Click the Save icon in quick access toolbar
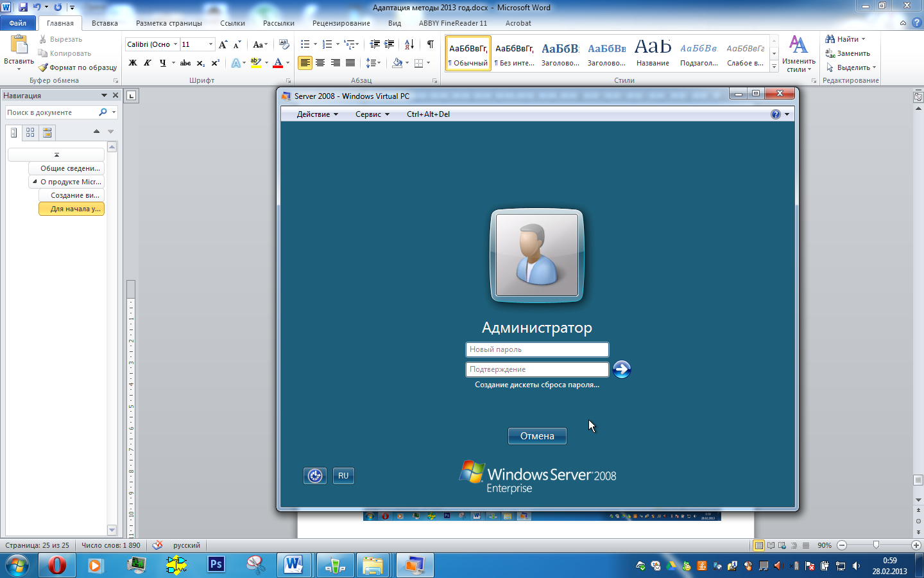 tap(23, 7)
